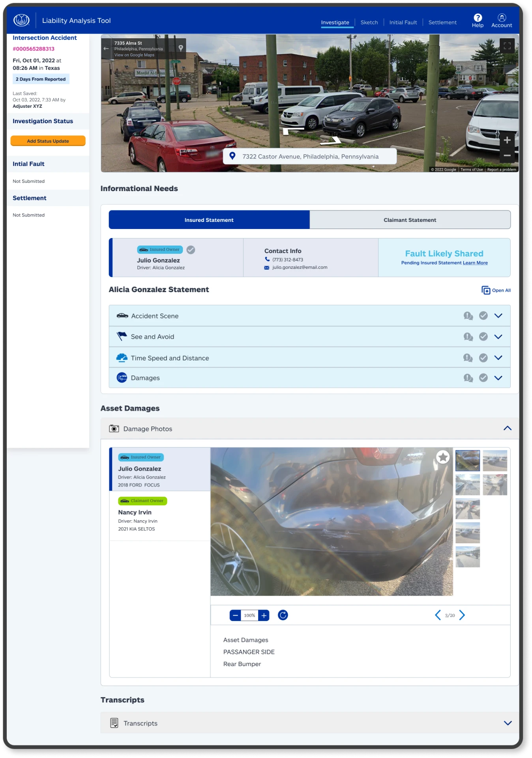The height and width of the screenshot is (758, 532).
Task: Expand the See and Avoid section
Action: point(498,337)
